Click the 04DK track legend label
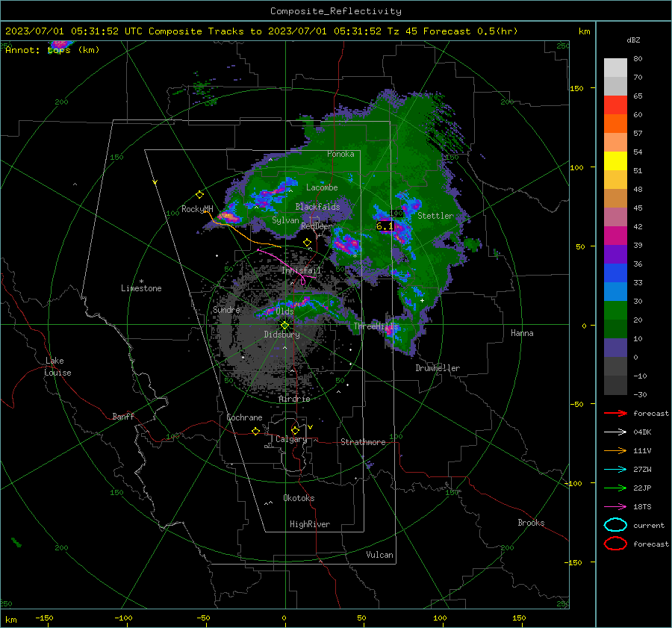The image size is (672, 628). pos(642,432)
